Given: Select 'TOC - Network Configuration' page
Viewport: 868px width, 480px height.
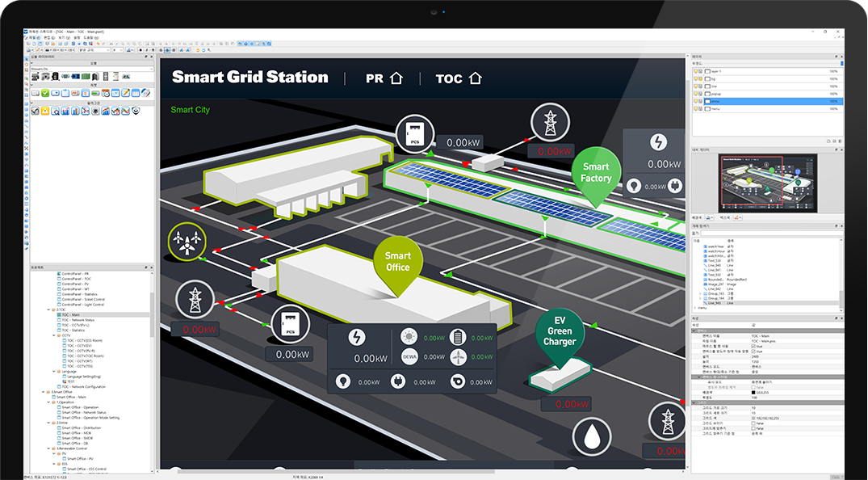Looking at the screenshot, I should 84,387.
